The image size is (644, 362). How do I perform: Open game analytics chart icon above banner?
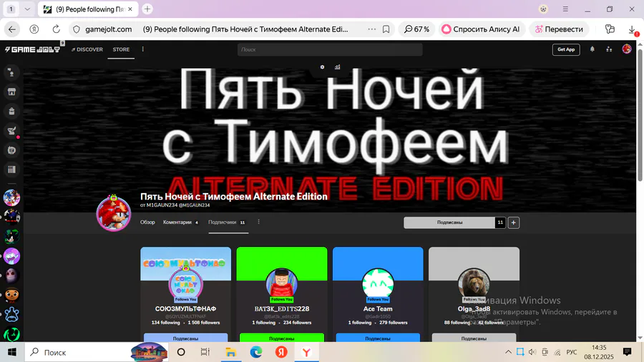pyautogui.click(x=337, y=67)
